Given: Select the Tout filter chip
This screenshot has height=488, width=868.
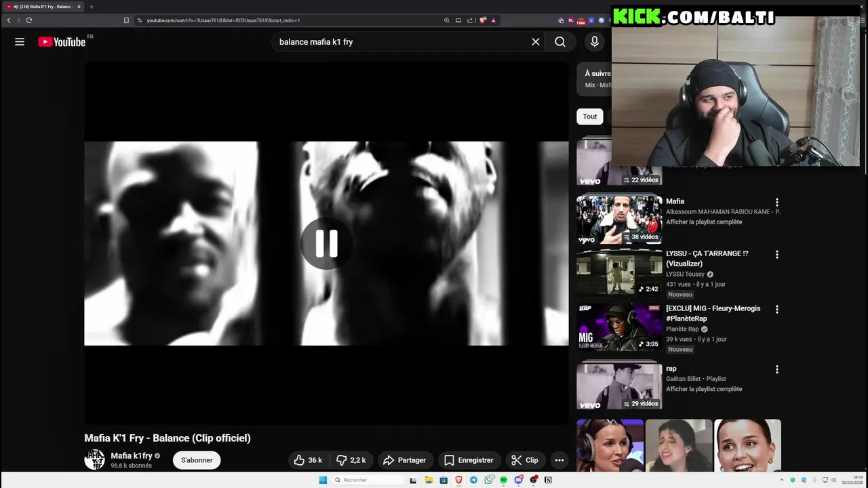Looking at the screenshot, I should pos(590,117).
